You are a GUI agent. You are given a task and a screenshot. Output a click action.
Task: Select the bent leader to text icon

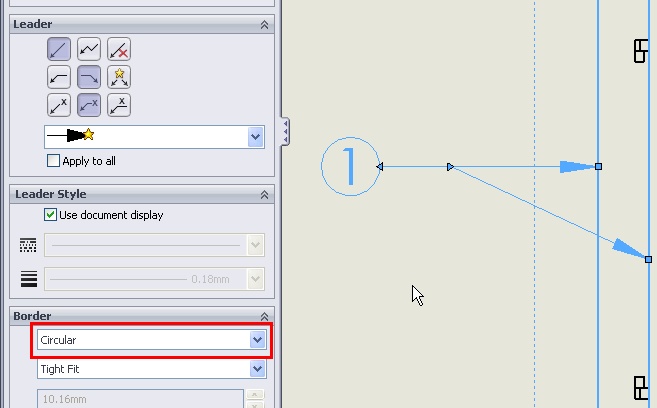click(89, 105)
